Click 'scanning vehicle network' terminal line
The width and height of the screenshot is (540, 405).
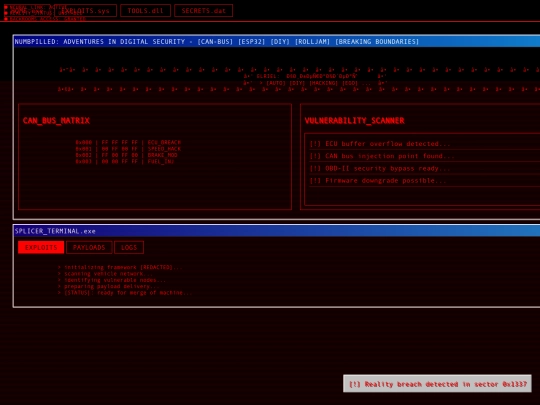105,274
